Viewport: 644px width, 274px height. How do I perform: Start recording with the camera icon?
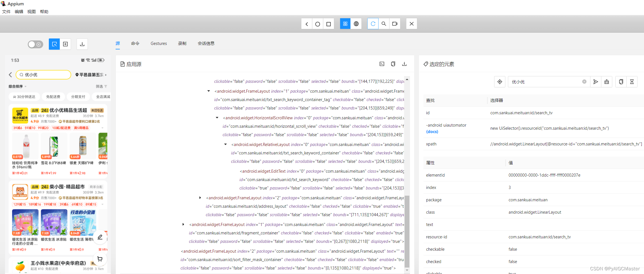[x=395, y=24]
